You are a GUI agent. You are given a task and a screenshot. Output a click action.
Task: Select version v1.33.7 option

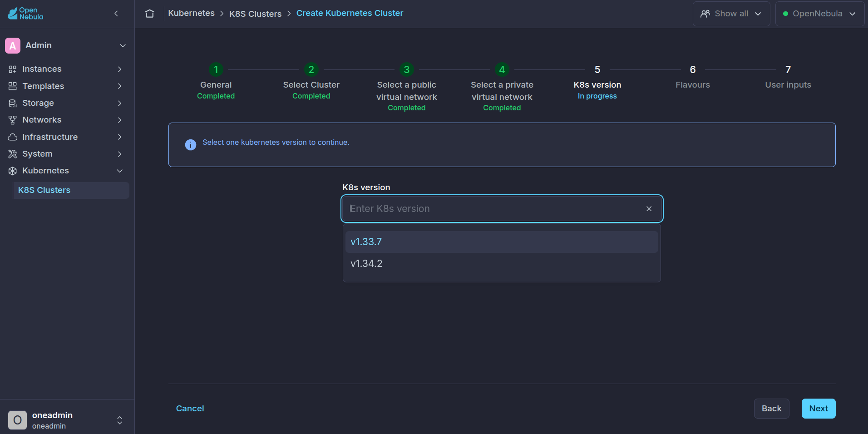pos(502,242)
